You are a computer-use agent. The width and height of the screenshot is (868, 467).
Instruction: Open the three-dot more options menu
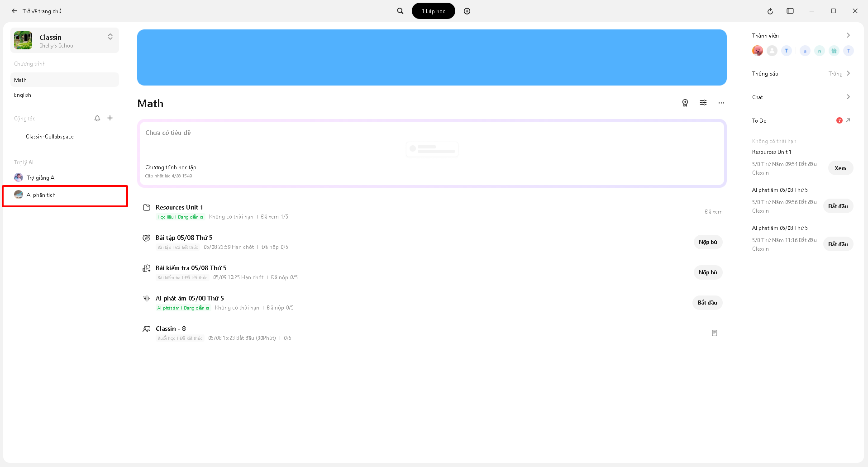pyautogui.click(x=721, y=103)
